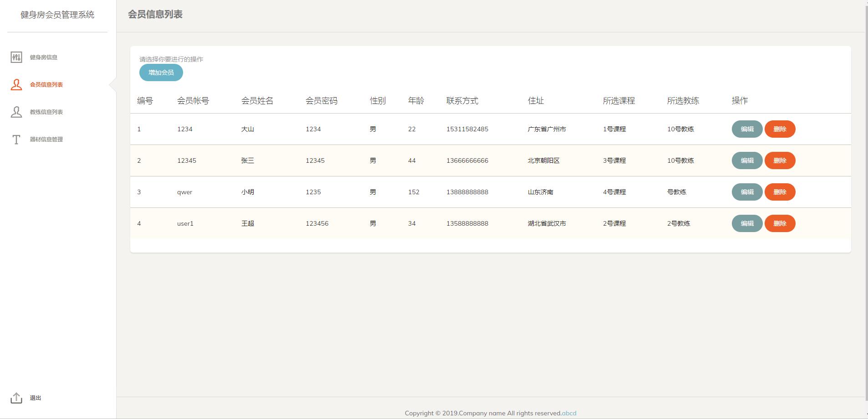Click the logout upload-arrow icon
This screenshot has height=419, width=868.
(x=16, y=398)
